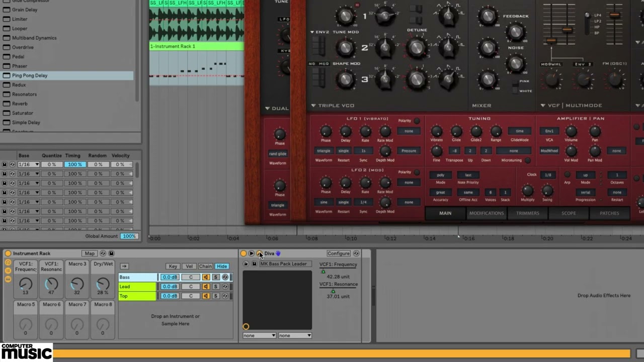Open Diva plug-in window with wrench icon

pos(259,253)
